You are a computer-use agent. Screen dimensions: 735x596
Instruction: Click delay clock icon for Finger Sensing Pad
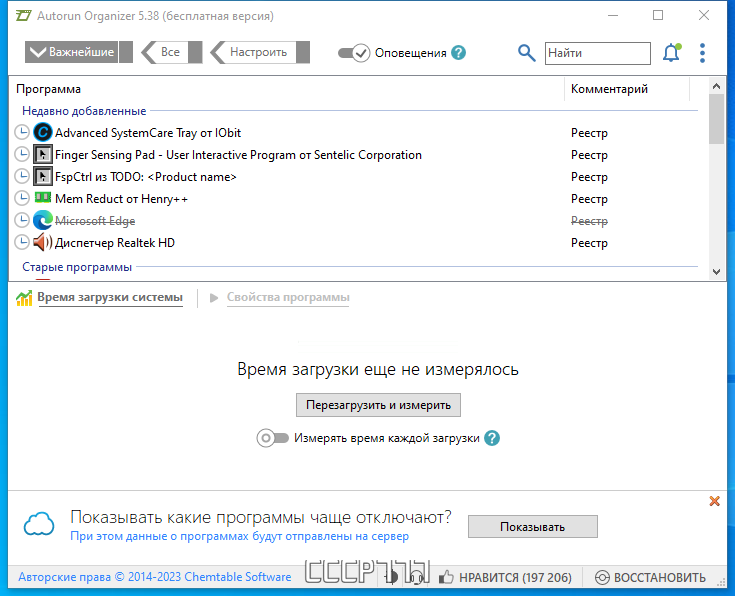coord(22,155)
